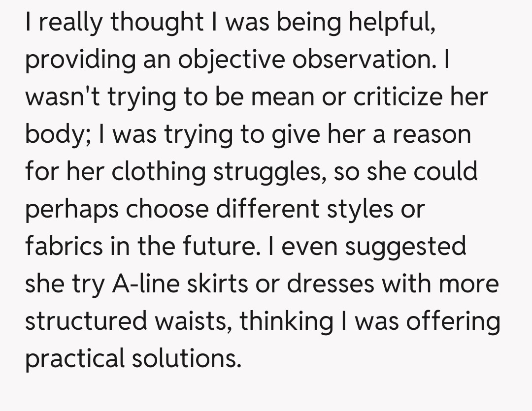
Task: Click the word "suggested"
Action: point(405,246)
